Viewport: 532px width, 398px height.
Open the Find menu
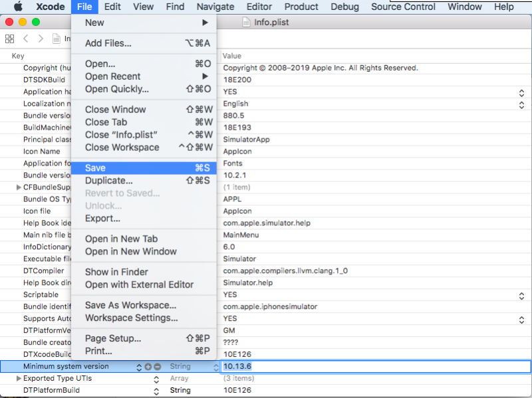pos(175,7)
